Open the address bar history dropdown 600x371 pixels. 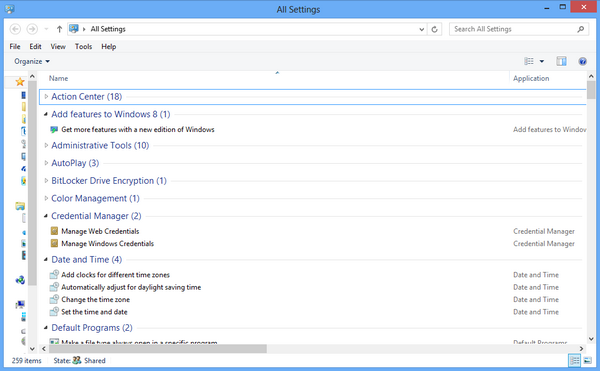coord(422,29)
